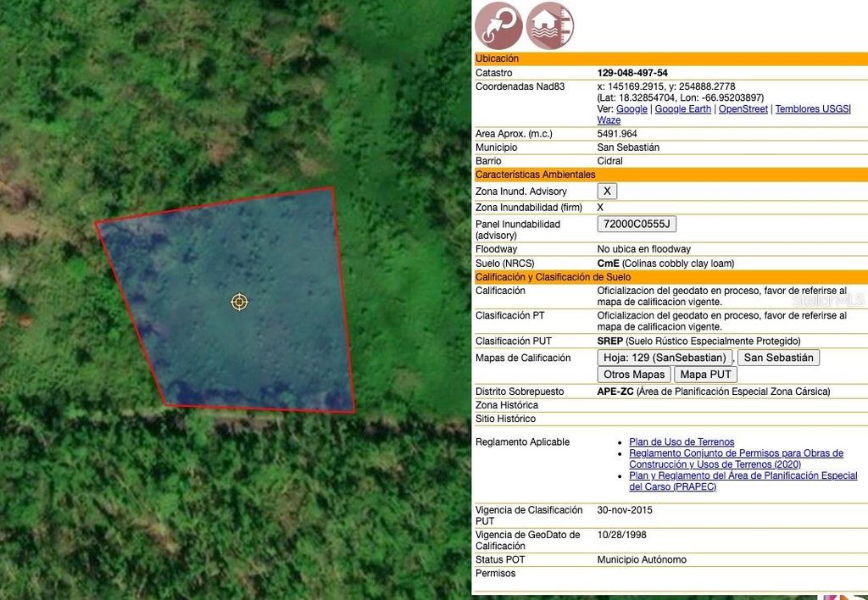Image resolution: width=868 pixels, height=600 pixels.
Task: Open the PRAPEC plan link
Action: (743, 475)
